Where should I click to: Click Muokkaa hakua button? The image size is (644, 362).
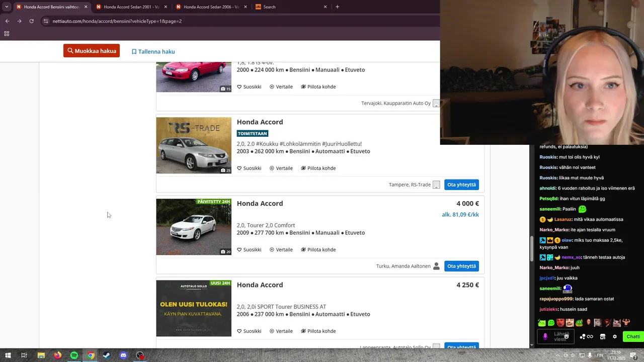tap(92, 51)
